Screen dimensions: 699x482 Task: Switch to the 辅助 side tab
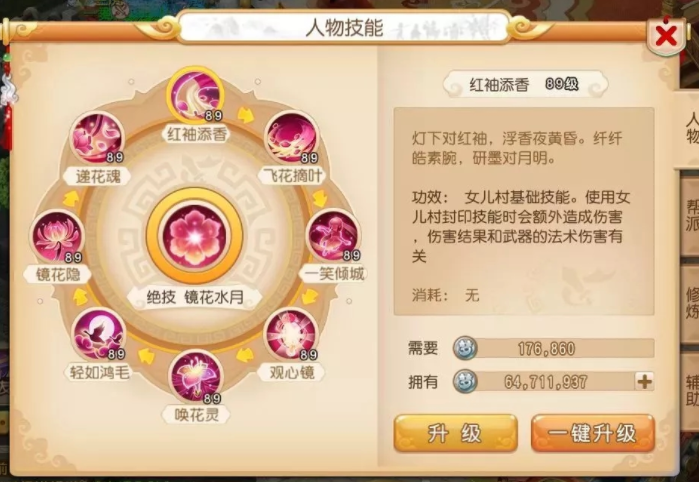pos(690,390)
